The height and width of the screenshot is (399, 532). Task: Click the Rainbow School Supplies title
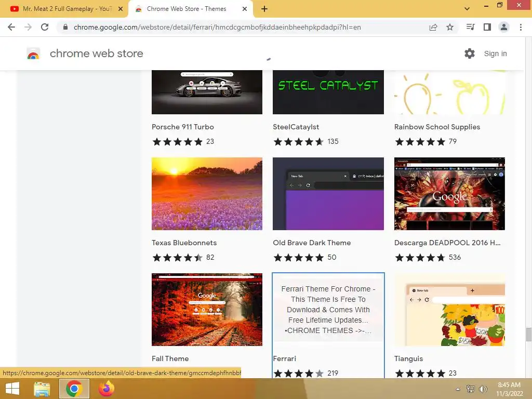tap(437, 127)
